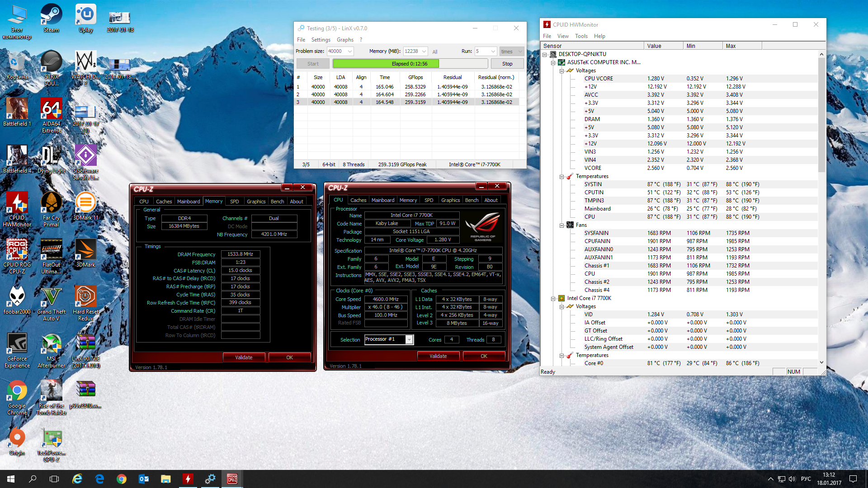This screenshot has height=488, width=868.
Task: Open the taskbar clock and date
Action: [x=829, y=479]
